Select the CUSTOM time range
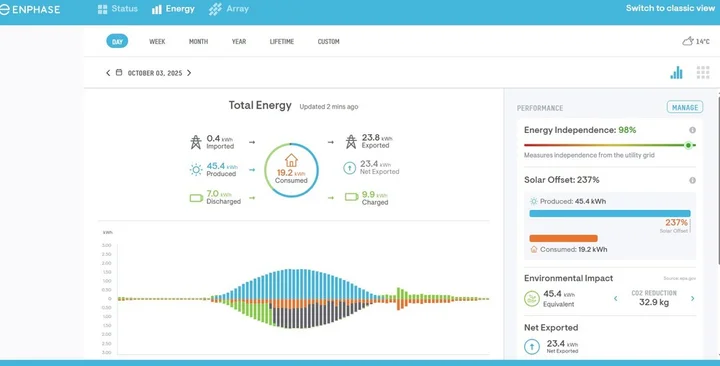720x366 pixels. point(328,41)
